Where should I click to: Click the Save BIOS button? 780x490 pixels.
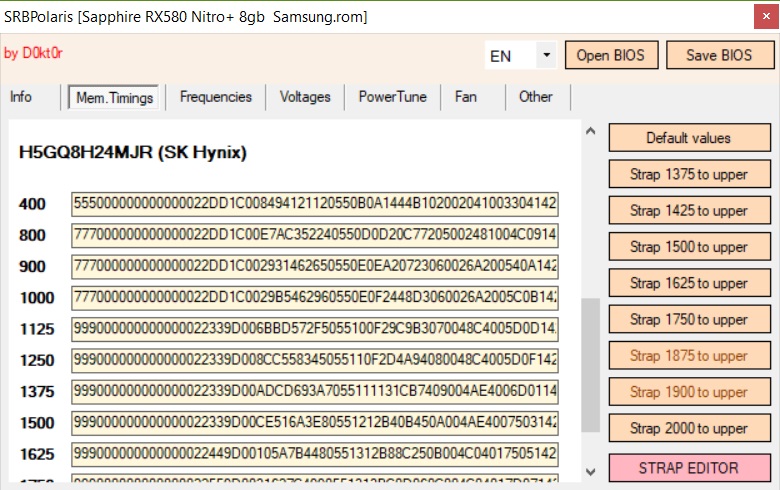tap(720, 55)
